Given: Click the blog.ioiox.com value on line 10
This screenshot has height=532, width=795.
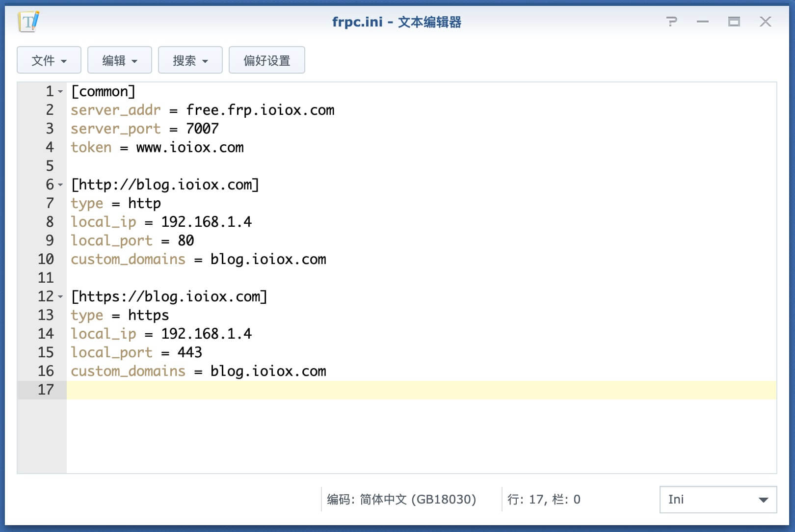Looking at the screenshot, I should click(x=268, y=259).
